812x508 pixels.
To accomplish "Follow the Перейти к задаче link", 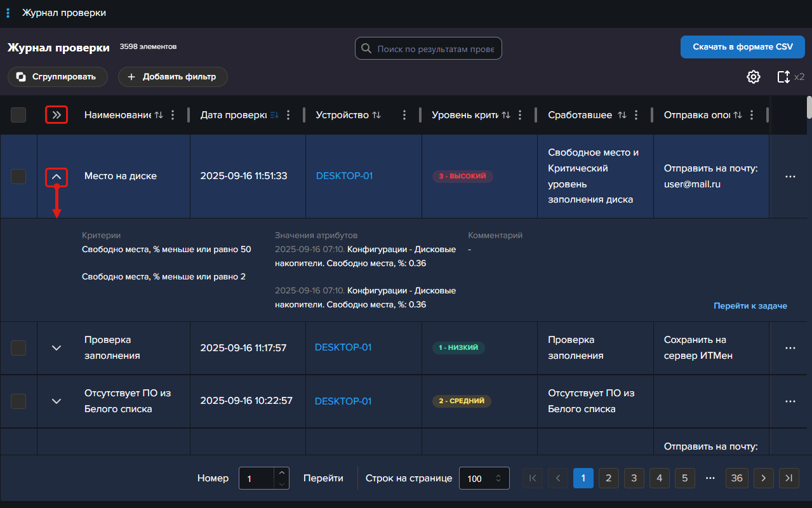I will pyautogui.click(x=750, y=306).
